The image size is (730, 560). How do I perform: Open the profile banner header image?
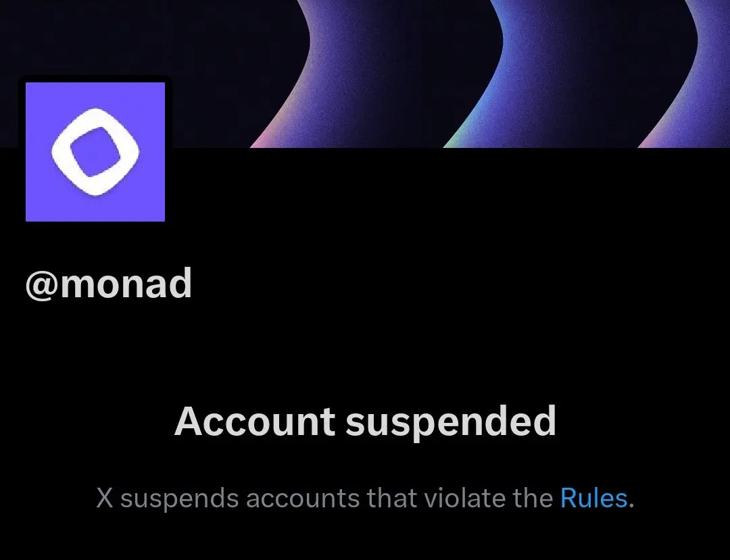(365, 74)
